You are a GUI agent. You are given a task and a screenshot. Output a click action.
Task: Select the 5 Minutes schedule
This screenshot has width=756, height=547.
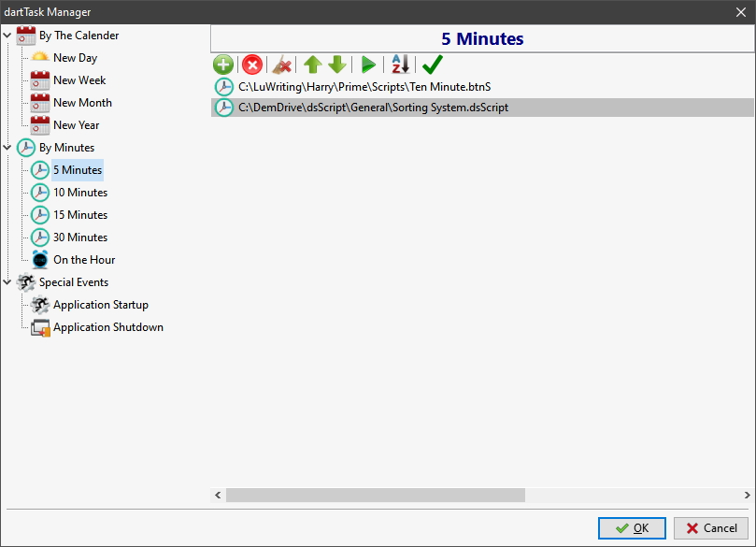click(78, 170)
